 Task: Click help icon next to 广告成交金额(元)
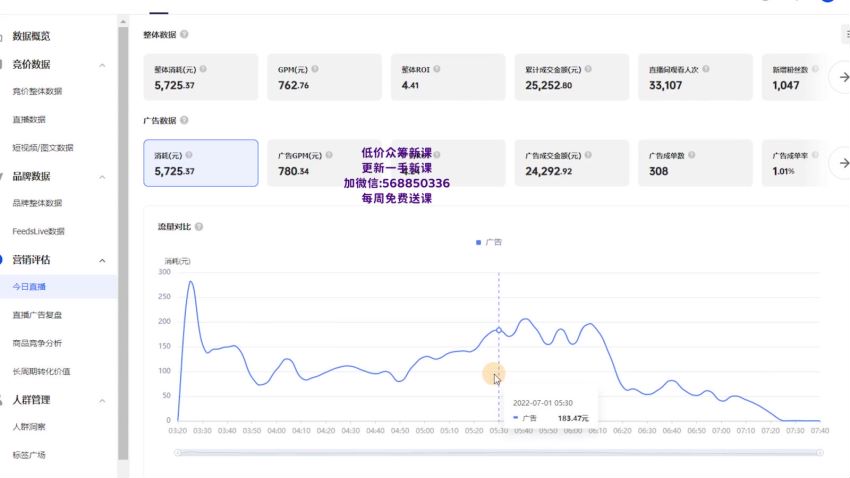pyautogui.click(x=588, y=155)
